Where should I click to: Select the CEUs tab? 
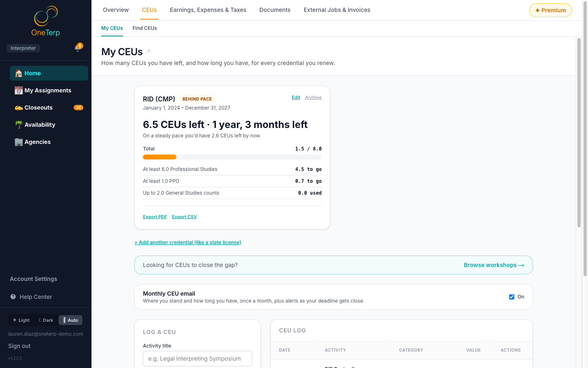tap(149, 10)
